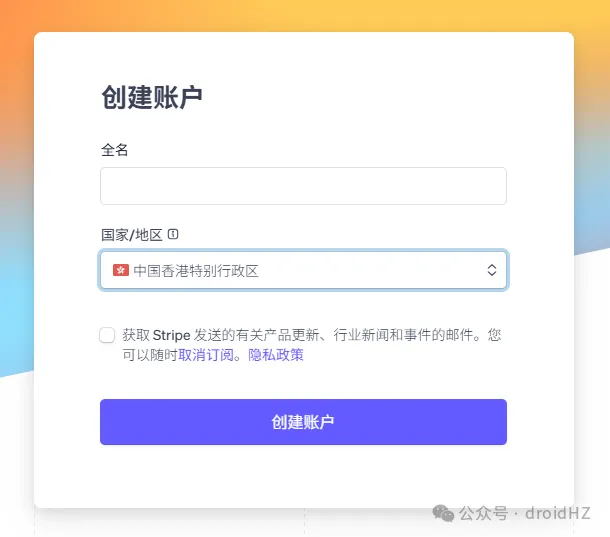Screen dimensions: 610x537
Task: Click the word Stripe in the checkbox description
Action: pos(171,335)
